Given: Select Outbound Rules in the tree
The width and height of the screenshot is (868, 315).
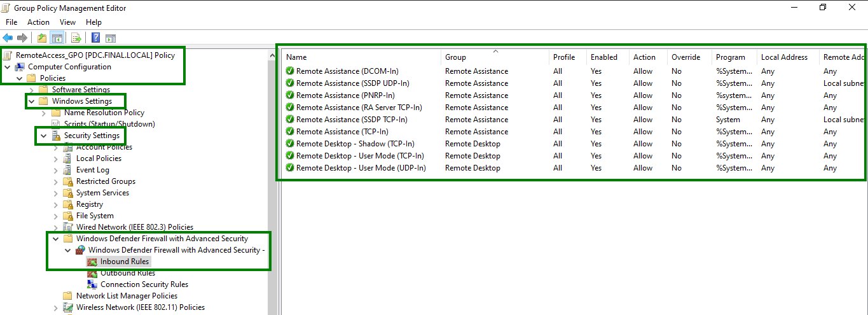Looking at the screenshot, I should [x=127, y=273].
